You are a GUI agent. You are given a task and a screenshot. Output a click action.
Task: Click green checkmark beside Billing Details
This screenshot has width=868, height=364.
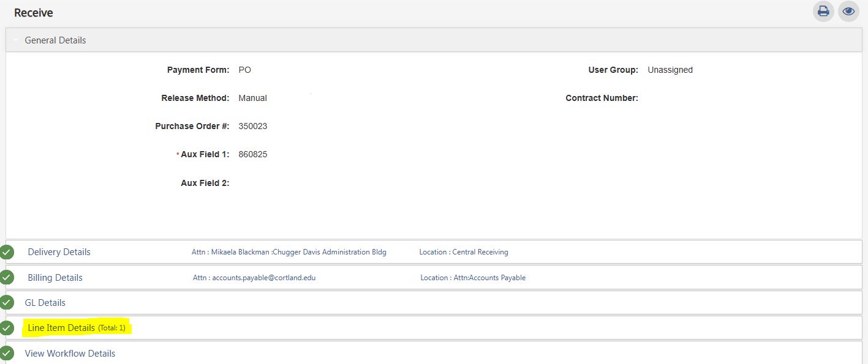coord(7,278)
